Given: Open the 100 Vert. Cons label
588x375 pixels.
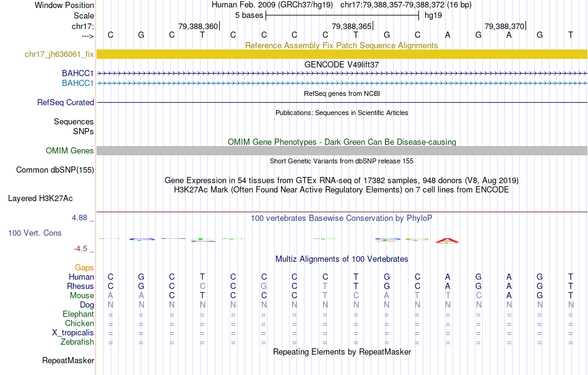Looking at the screenshot, I should coord(35,233).
